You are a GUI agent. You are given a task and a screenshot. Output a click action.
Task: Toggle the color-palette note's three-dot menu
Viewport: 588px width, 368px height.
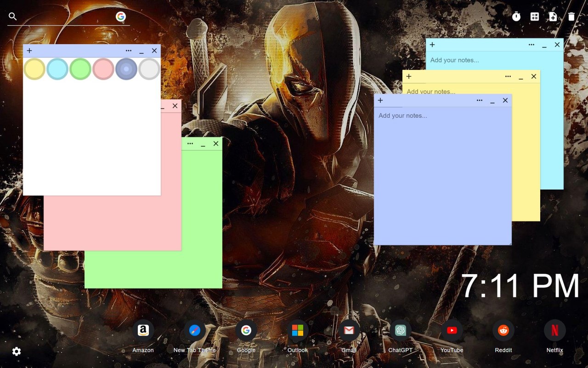[129, 51]
